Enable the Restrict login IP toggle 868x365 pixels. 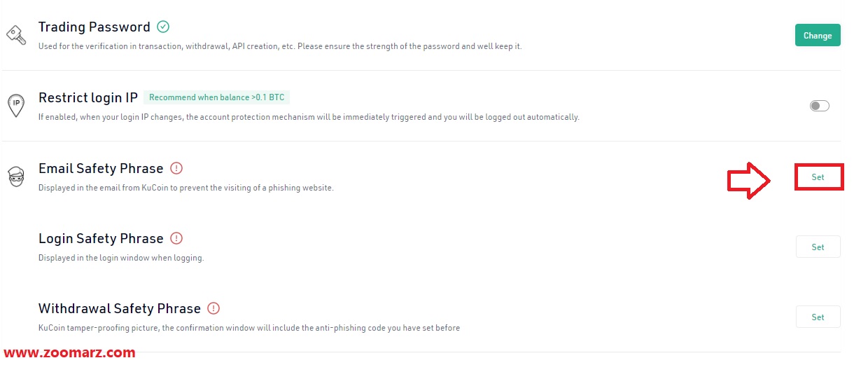point(819,106)
